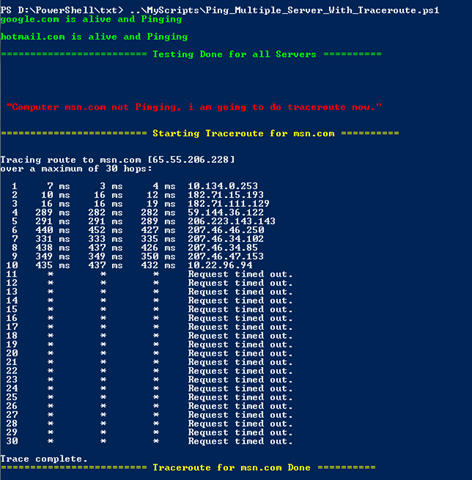Click IP address 59.144.36.122
The width and height of the screenshot is (472, 480).
coord(226,212)
